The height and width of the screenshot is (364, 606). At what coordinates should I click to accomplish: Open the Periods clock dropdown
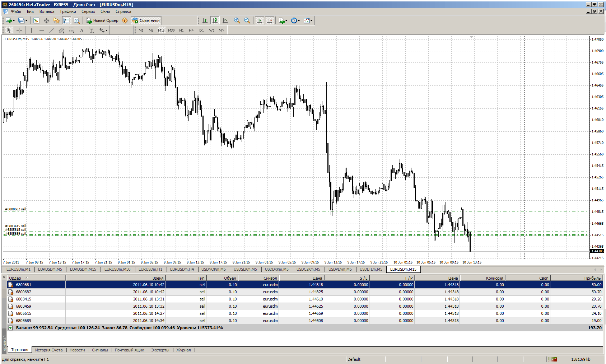295,20
